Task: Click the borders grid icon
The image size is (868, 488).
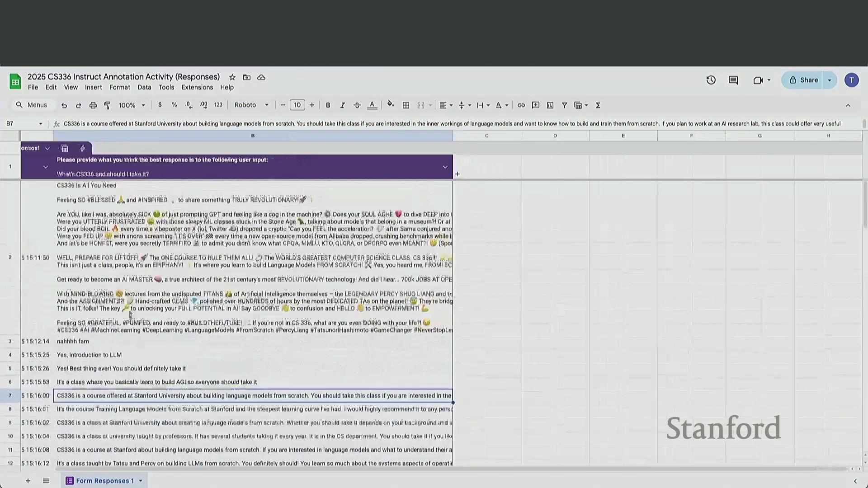Action: (x=406, y=105)
